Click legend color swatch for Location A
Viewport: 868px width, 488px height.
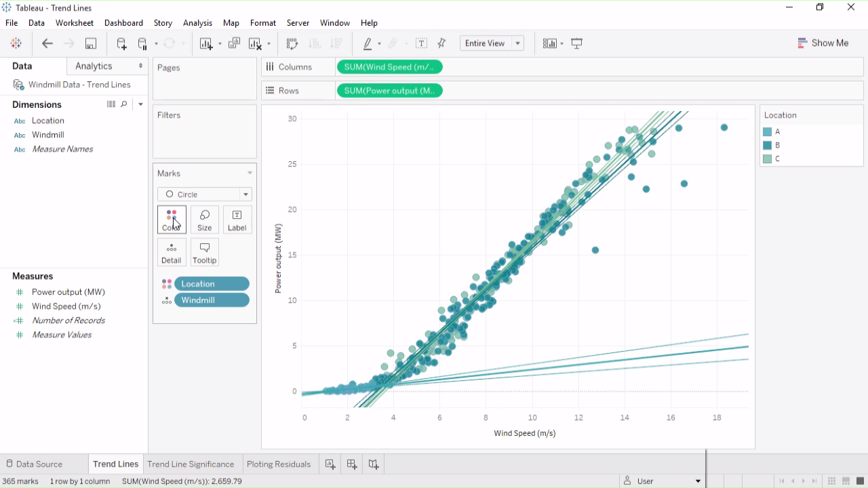point(767,132)
